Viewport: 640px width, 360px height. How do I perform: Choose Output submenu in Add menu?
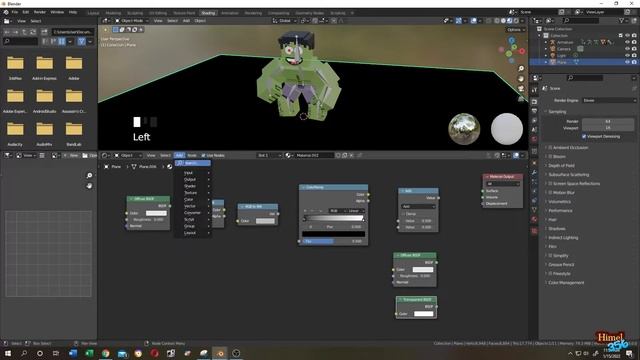193,179
